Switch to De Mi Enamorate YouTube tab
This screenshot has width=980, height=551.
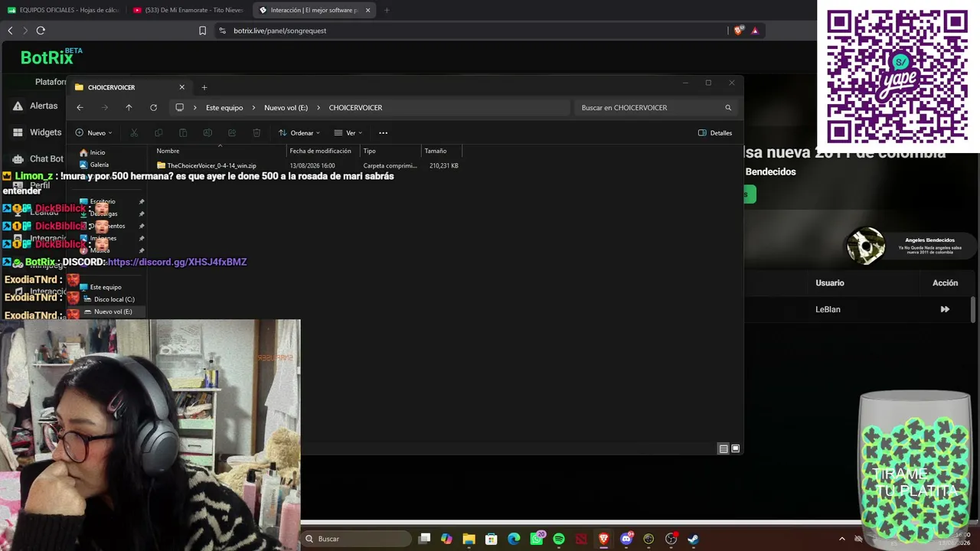pyautogui.click(x=188, y=10)
